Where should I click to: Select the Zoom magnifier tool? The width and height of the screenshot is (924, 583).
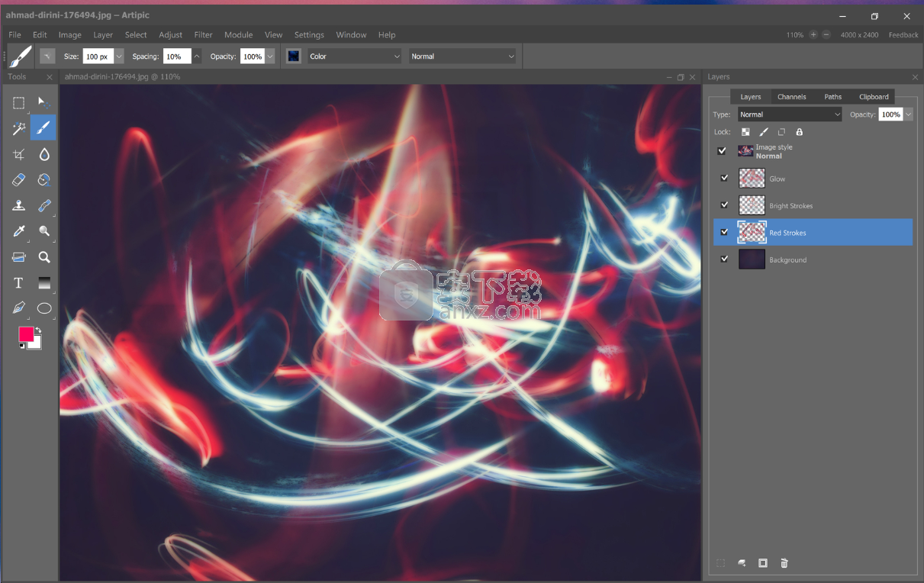(44, 257)
